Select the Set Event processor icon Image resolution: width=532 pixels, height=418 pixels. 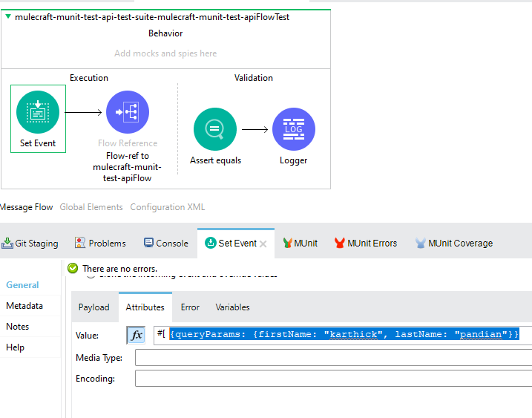tap(38, 111)
